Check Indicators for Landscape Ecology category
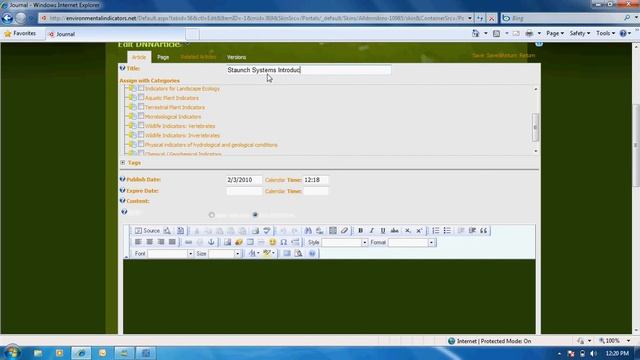This screenshot has width=640, height=360. pyautogui.click(x=141, y=88)
